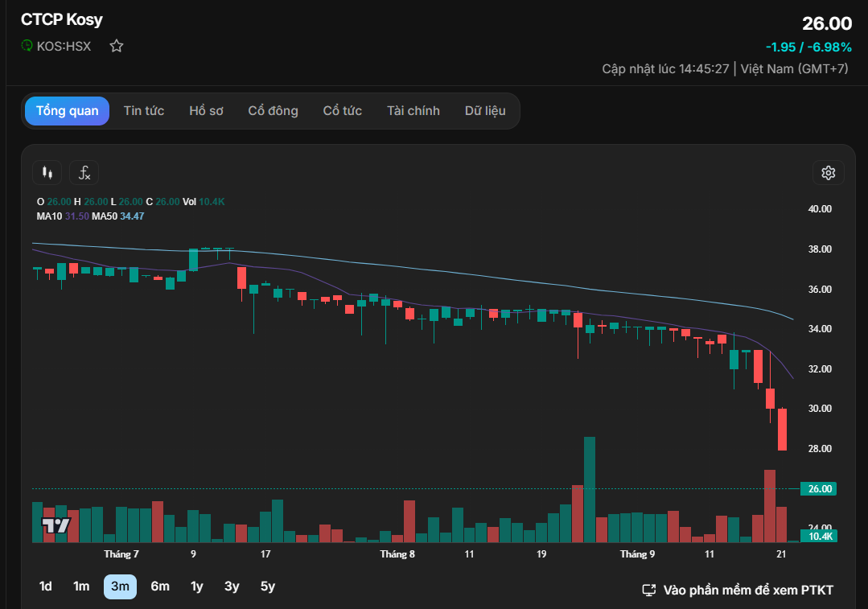The image size is (868, 609).
Task: Click the 28.00 price axis label
Action: click(820, 448)
